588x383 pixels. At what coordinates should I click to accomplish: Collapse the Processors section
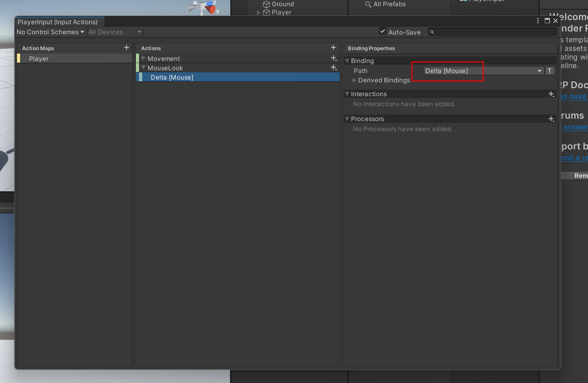pos(347,119)
